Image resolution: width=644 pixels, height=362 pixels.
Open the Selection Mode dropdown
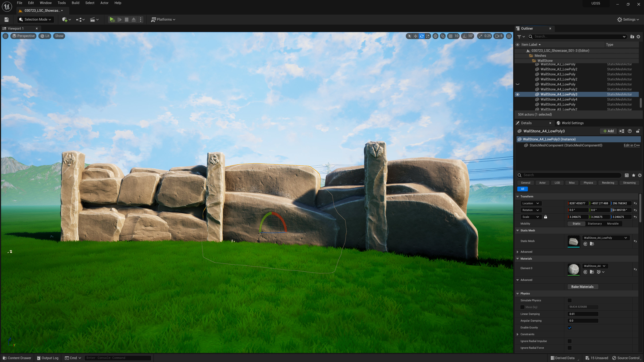coord(36,19)
